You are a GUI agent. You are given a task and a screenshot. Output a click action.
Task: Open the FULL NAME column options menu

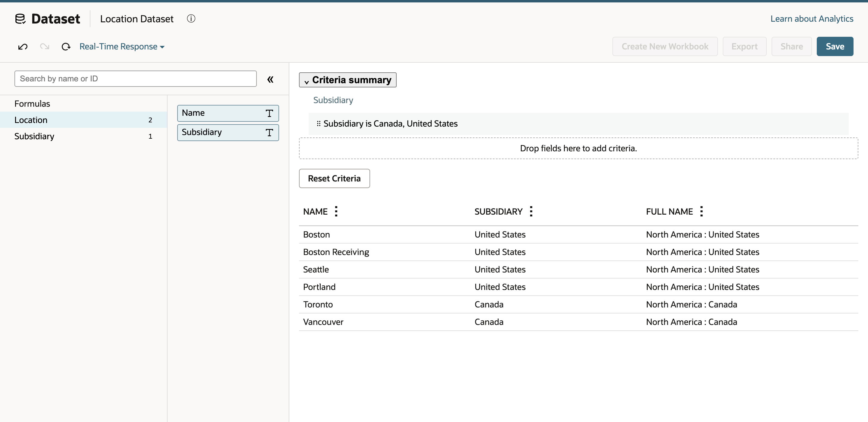point(701,211)
